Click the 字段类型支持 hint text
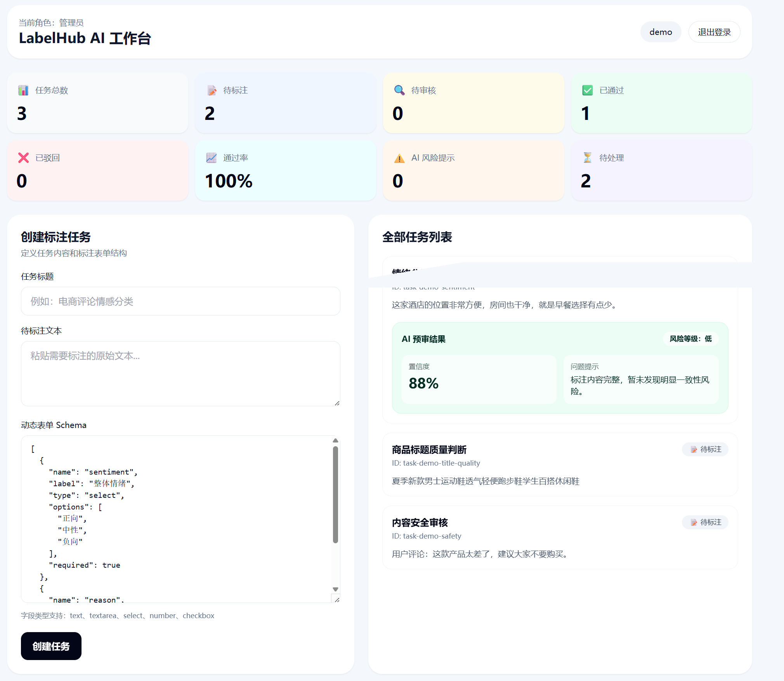The height and width of the screenshot is (681, 784). [x=118, y=616]
